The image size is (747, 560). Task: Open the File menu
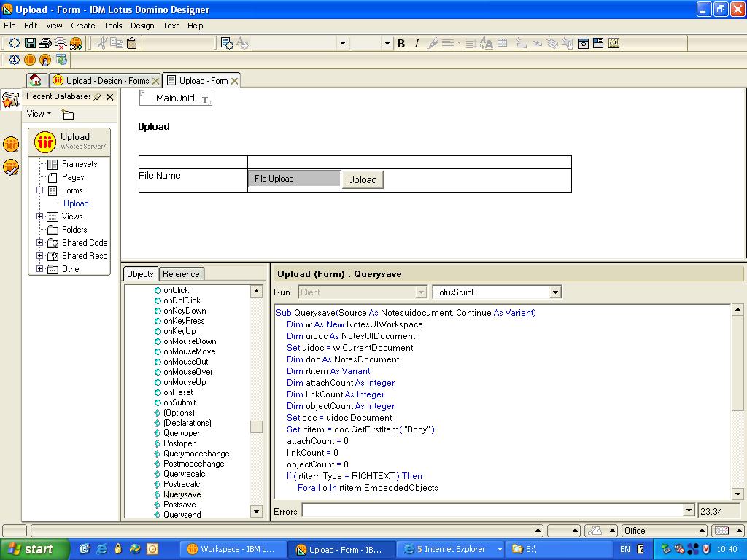[x=9, y=26]
